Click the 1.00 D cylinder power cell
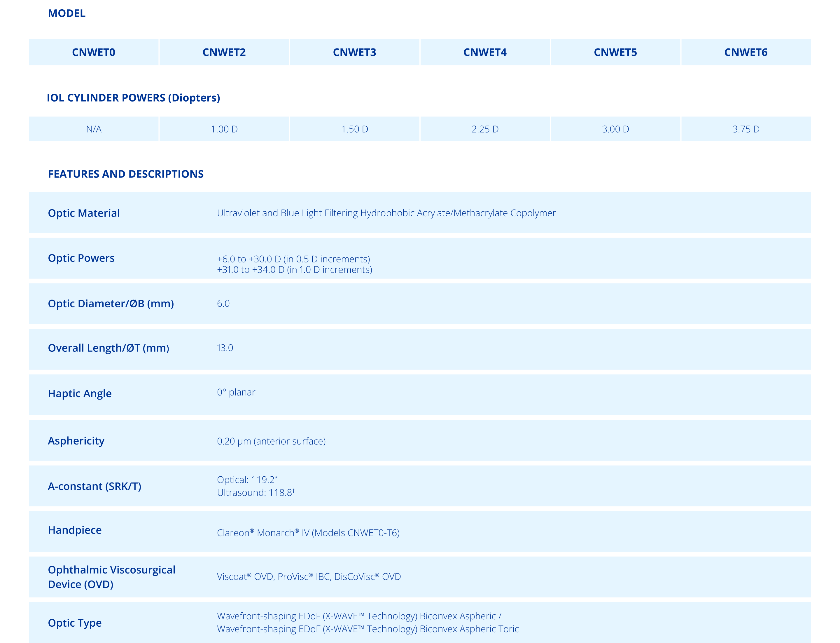 (x=224, y=129)
